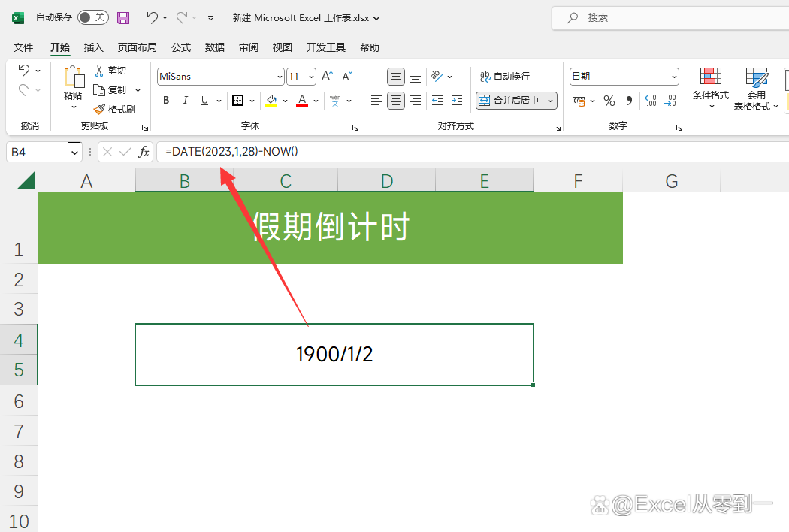
Task: Switch to the 公式 tab
Action: (181, 47)
